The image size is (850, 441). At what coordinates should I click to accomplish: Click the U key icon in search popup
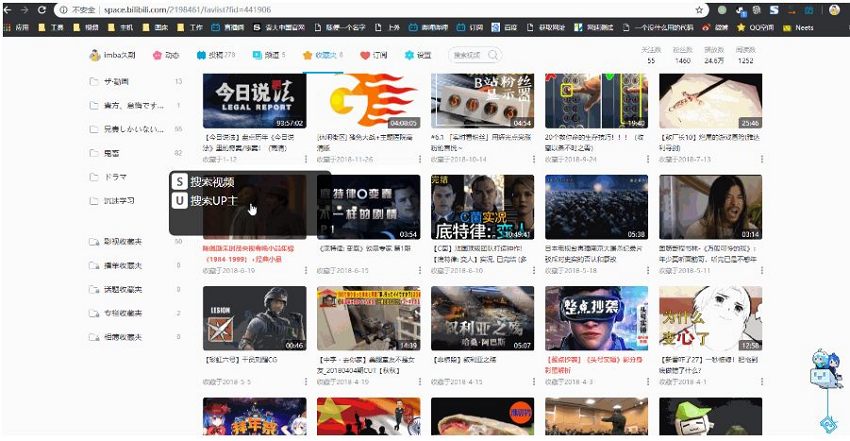coord(179,200)
